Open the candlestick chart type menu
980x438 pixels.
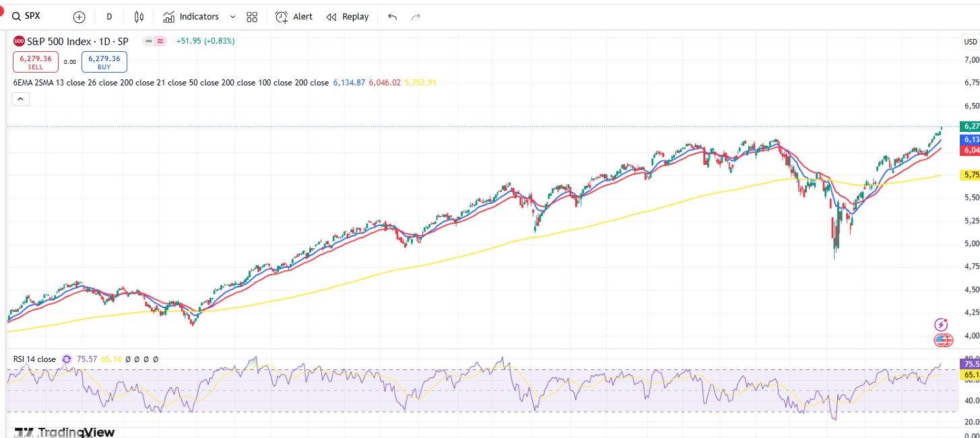coord(139,17)
